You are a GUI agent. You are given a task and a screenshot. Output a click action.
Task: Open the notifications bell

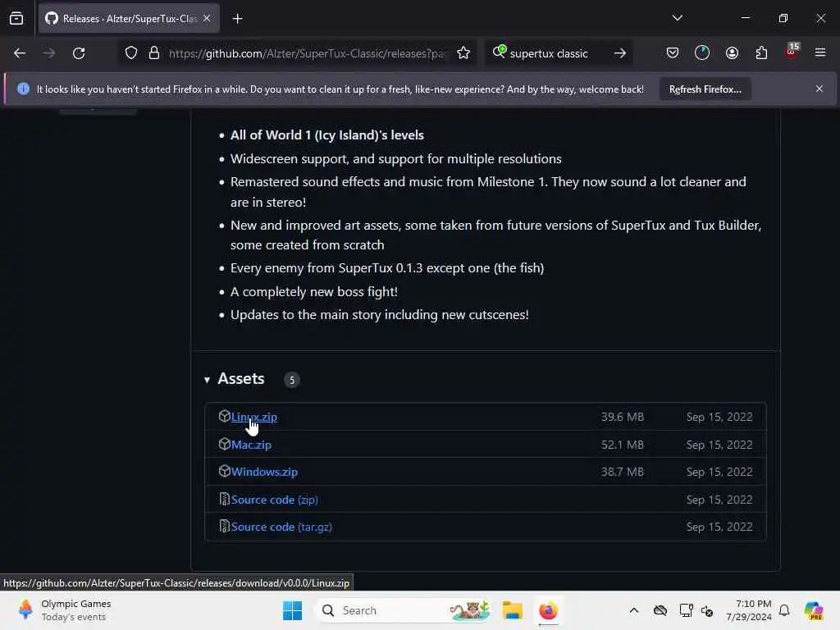click(x=784, y=610)
